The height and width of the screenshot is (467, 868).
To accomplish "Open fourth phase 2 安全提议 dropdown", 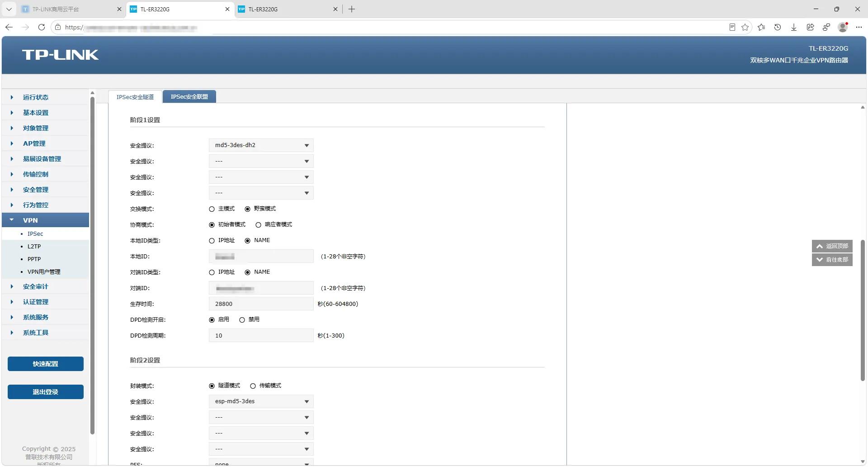I will [x=261, y=449].
